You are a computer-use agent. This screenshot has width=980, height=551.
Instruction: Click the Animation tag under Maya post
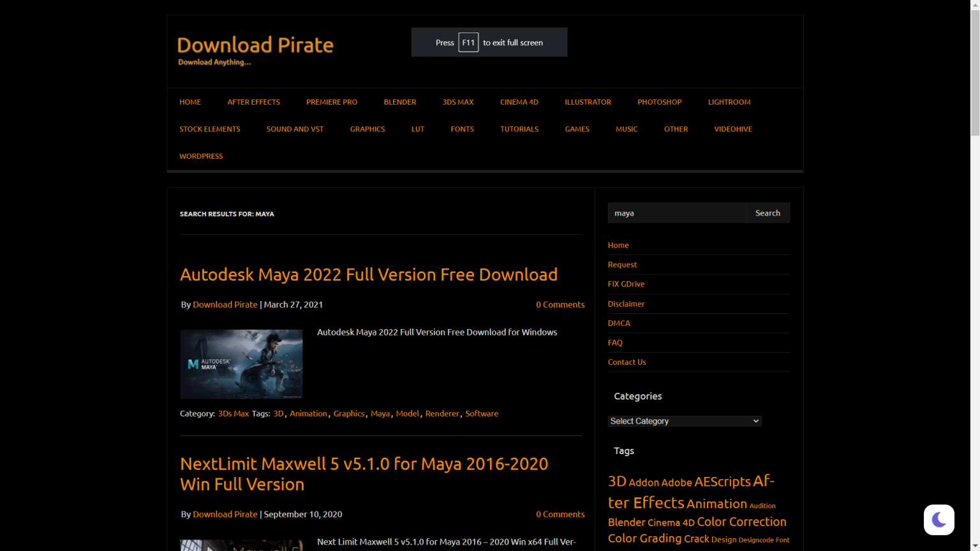click(308, 414)
